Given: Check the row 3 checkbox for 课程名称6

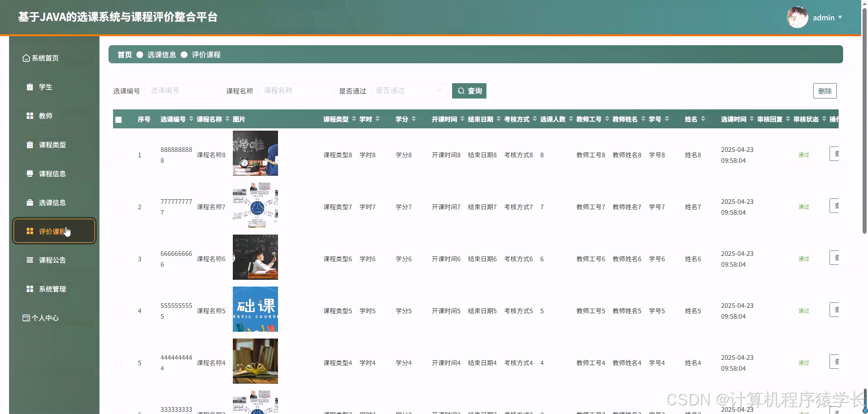Looking at the screenshot, I should click(118, 259).
